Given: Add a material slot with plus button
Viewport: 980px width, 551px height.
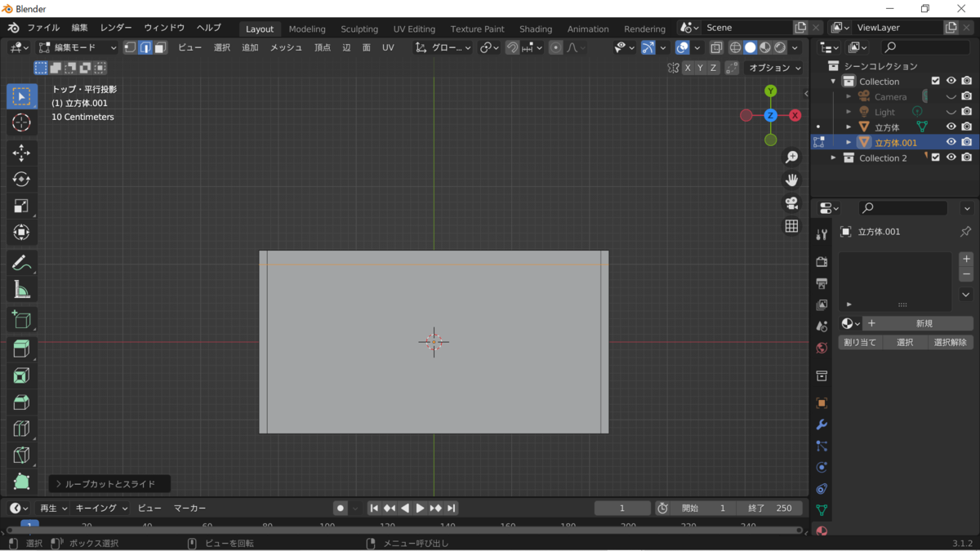Looking at the screenshot, I should coord(966,259).
